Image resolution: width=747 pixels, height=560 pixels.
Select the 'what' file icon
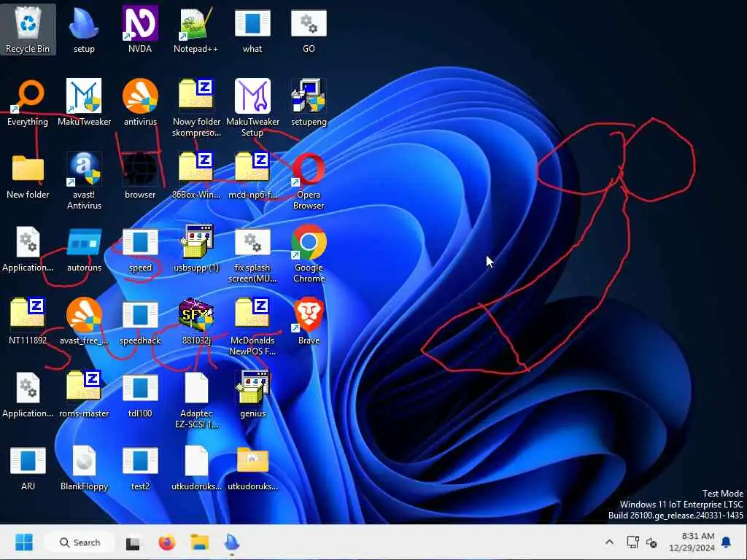coord(252,29)
